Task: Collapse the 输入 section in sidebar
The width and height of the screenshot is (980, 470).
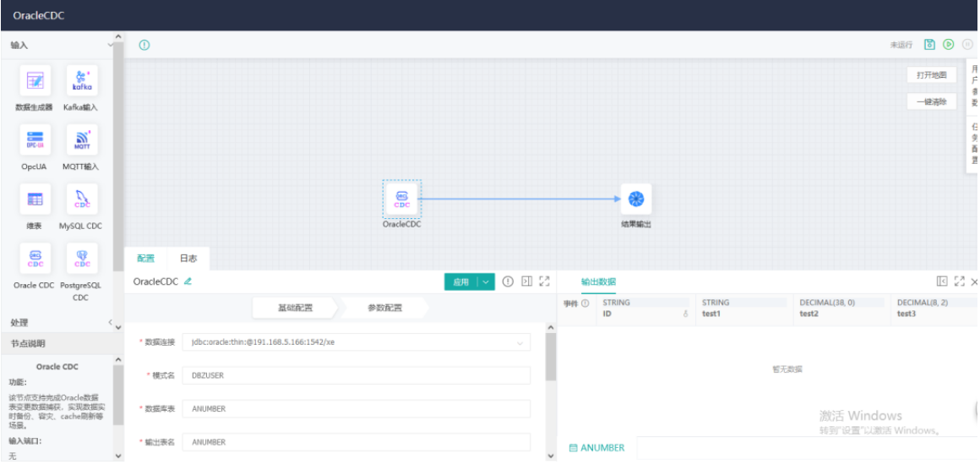Action: (x=110, y=45)
